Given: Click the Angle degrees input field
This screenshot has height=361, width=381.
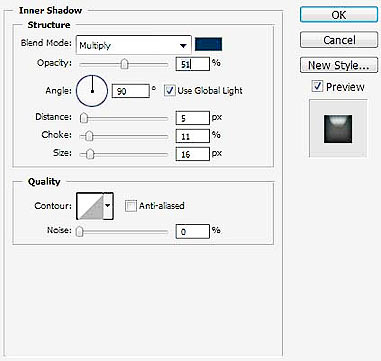Looking at the screenshot, I should click(x=131, y=91).
